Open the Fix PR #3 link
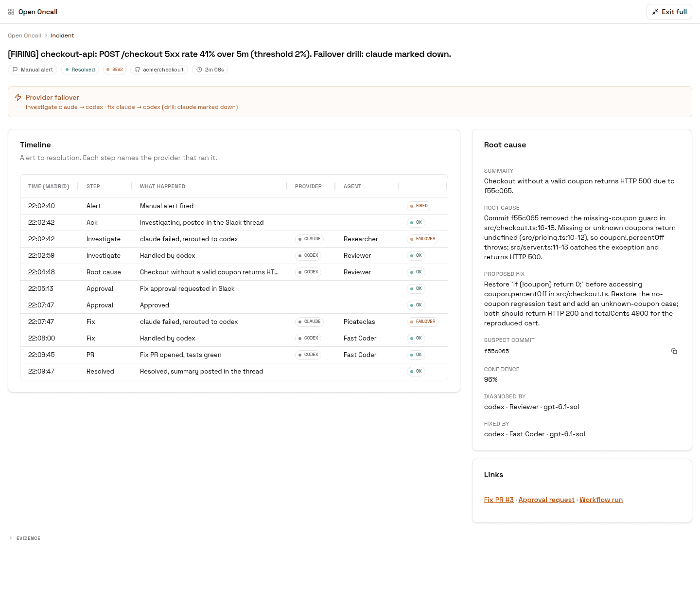 (499, 500)
